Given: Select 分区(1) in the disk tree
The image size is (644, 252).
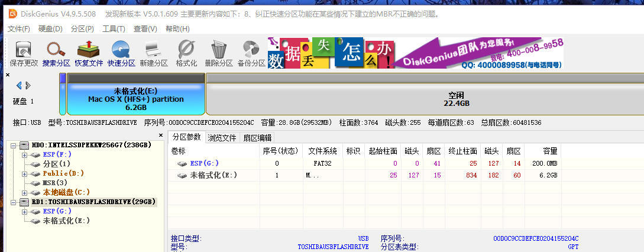Looking at the screenshot, I should click(57, 164).
